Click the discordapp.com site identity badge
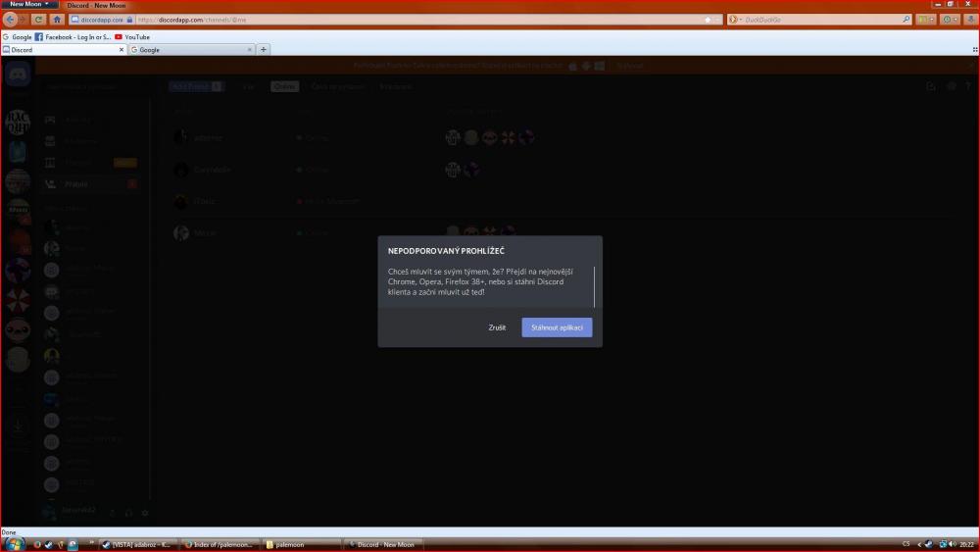The width and height of the screenshot is (980, 552). point(101,20)
